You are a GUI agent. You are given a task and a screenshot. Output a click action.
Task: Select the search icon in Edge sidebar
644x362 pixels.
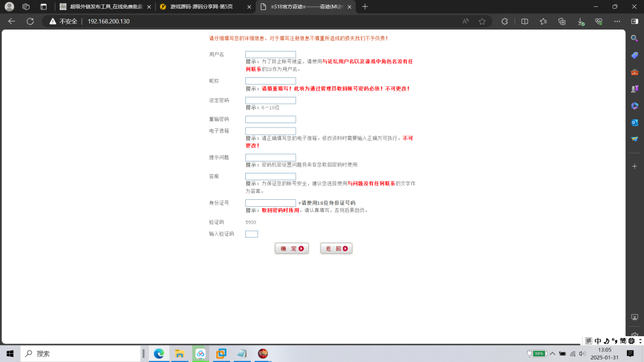[635, 38]
